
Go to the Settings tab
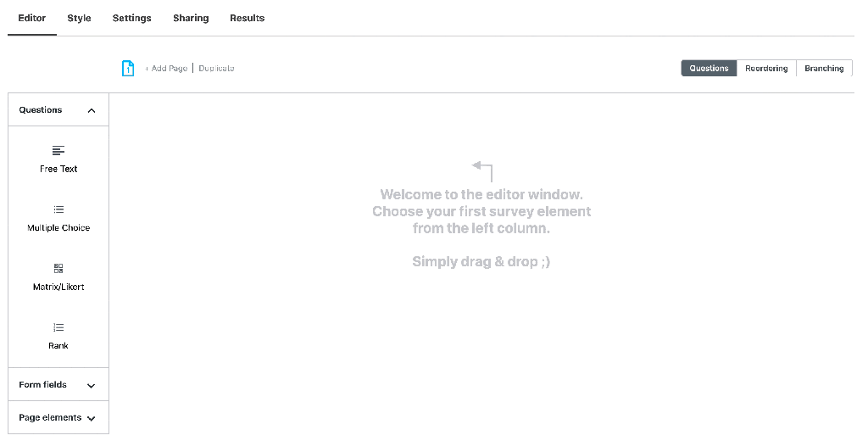131,18
